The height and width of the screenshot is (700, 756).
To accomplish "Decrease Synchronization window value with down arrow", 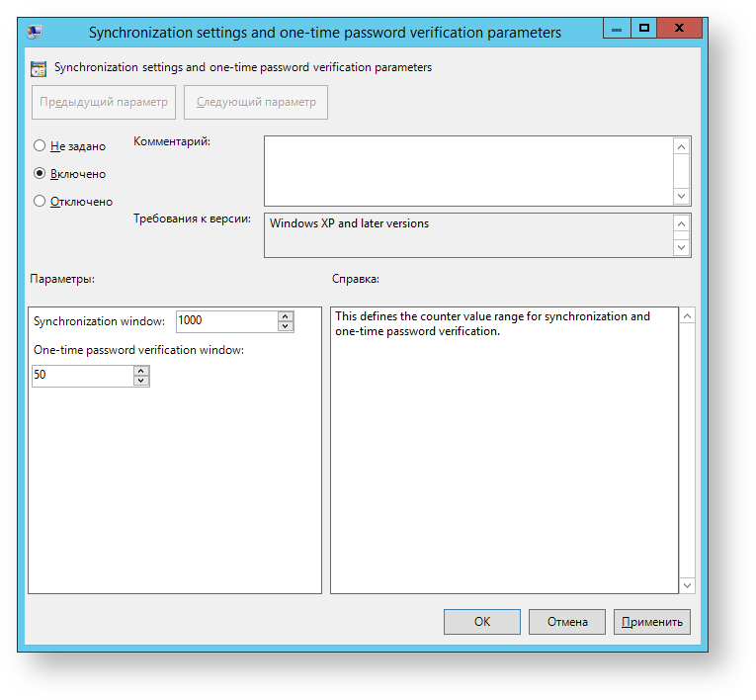I will [286, 326].
